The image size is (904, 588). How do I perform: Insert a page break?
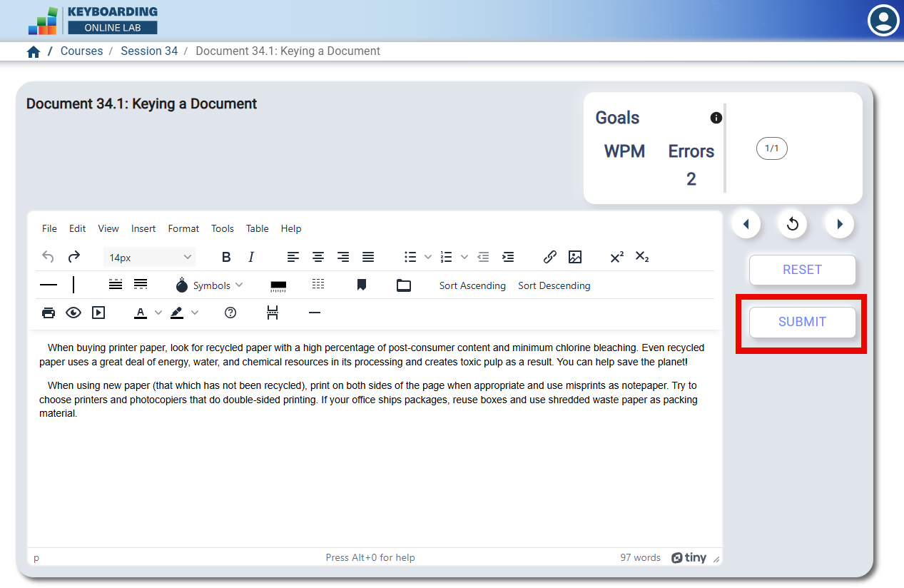point(273,313)
